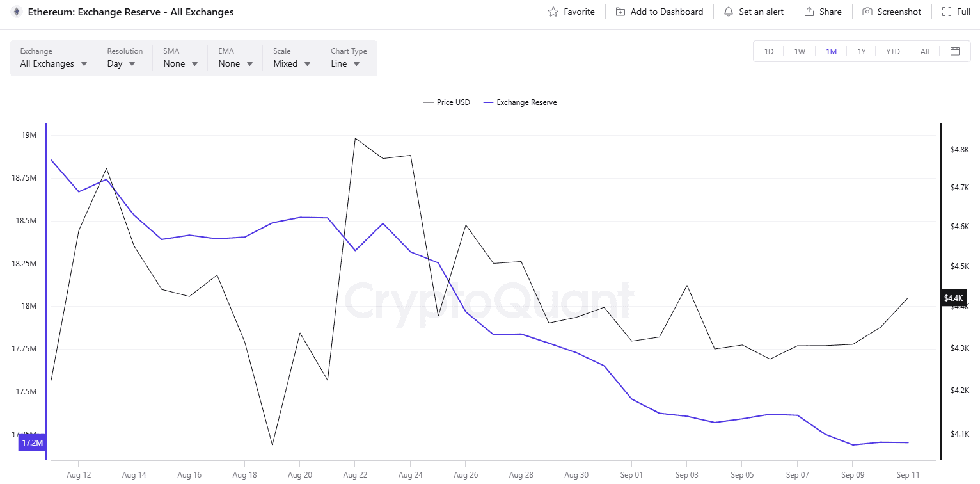The width and height of the screenshot is (980, 484).
Task: Click the 17.2M reserve value label
Action: pos(32,442)
